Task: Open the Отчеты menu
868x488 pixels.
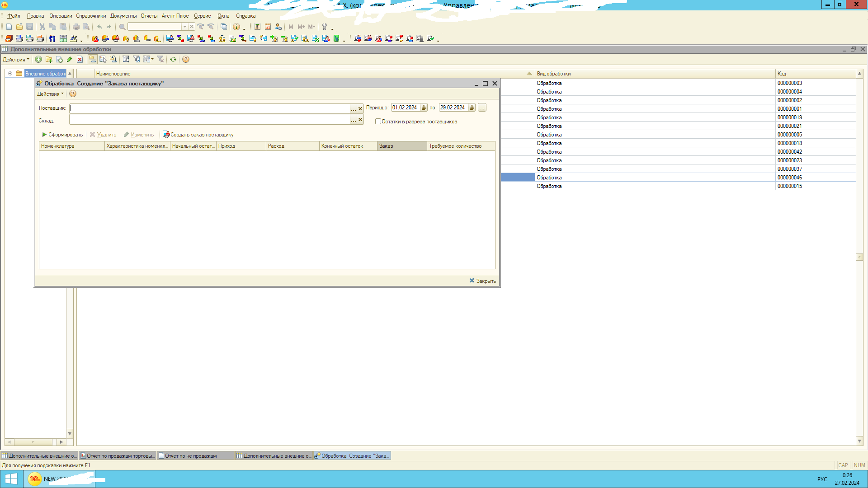Action: click(x=149, y=16)
